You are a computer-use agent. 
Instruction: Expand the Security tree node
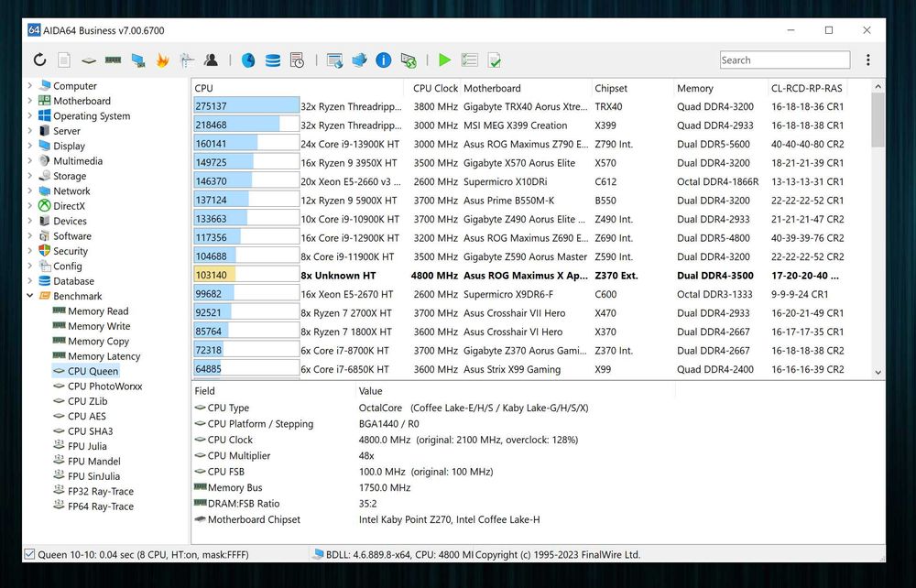(x=30, y=251)
